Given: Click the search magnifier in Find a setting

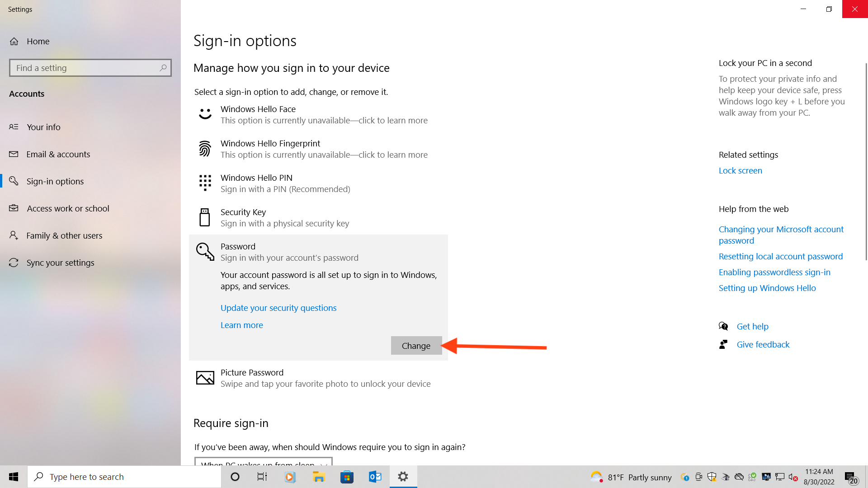Looking at the screenshot, I should click(x=163, y=68).
